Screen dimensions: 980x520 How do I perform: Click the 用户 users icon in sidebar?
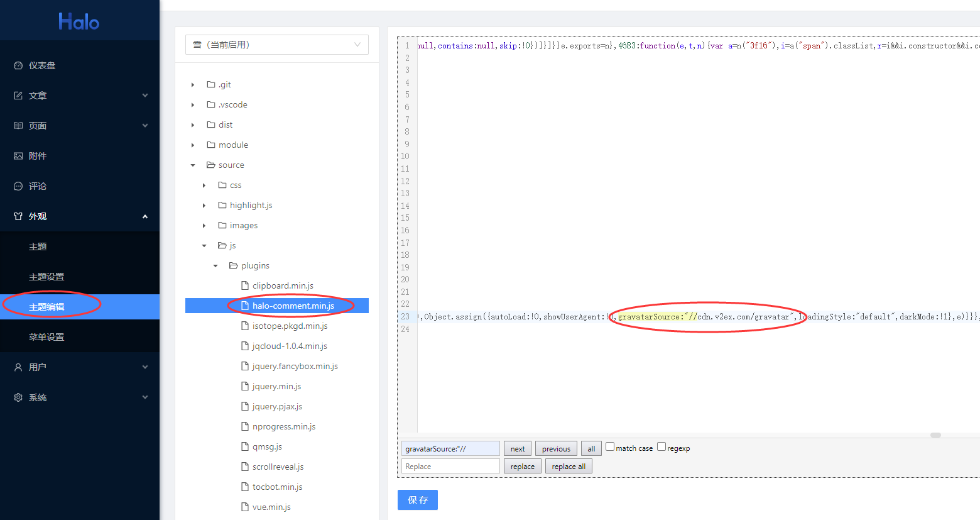[x=18, y=367]
